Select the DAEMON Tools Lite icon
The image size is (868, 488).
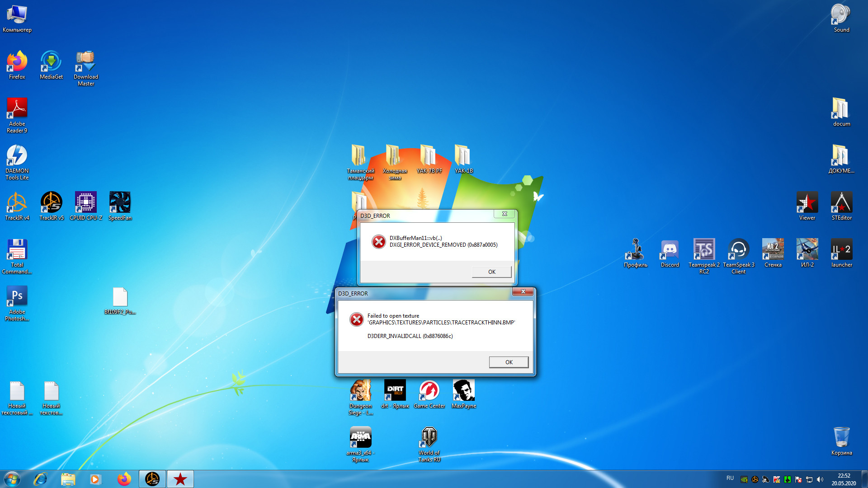[17, 162]
